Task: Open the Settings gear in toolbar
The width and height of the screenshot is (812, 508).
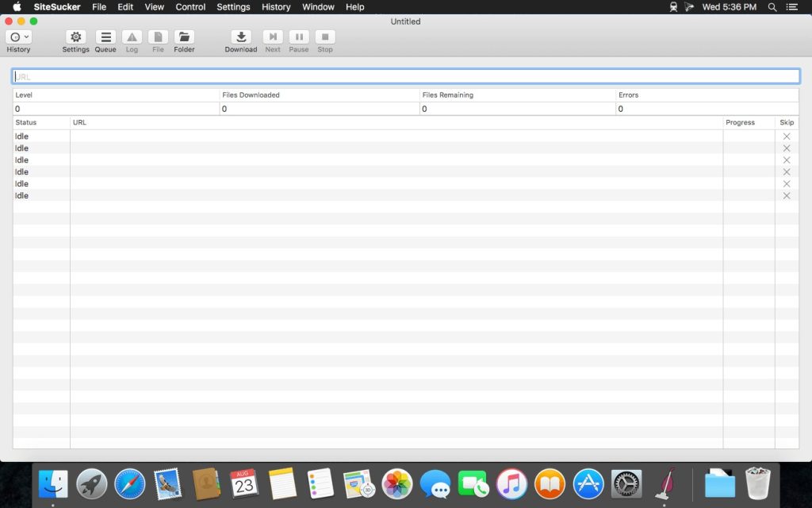Action: [75, 37]
